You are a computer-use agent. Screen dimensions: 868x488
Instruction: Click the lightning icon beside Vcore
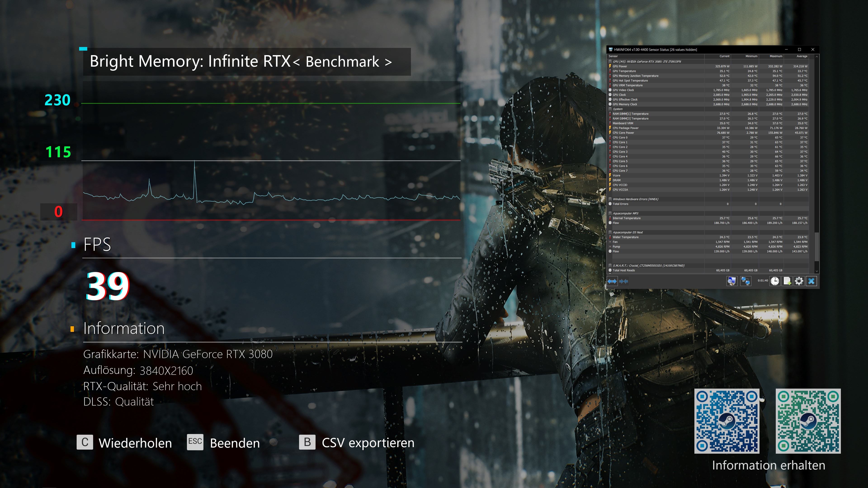(x=610, y=176)
